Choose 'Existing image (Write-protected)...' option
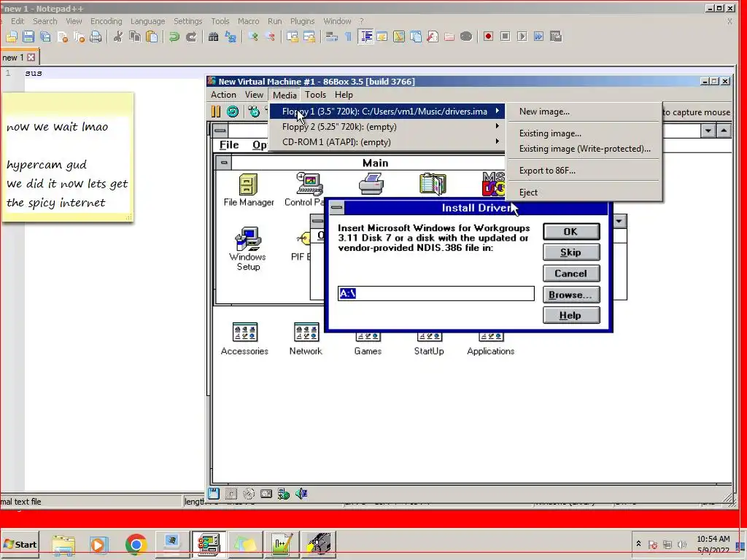 (584, 149)
